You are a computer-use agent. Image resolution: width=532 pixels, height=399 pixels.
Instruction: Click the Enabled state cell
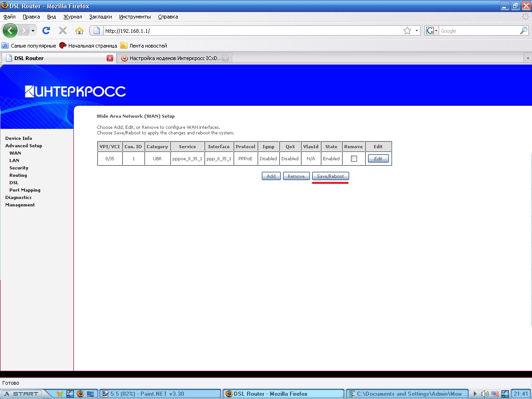pos(331,158)
